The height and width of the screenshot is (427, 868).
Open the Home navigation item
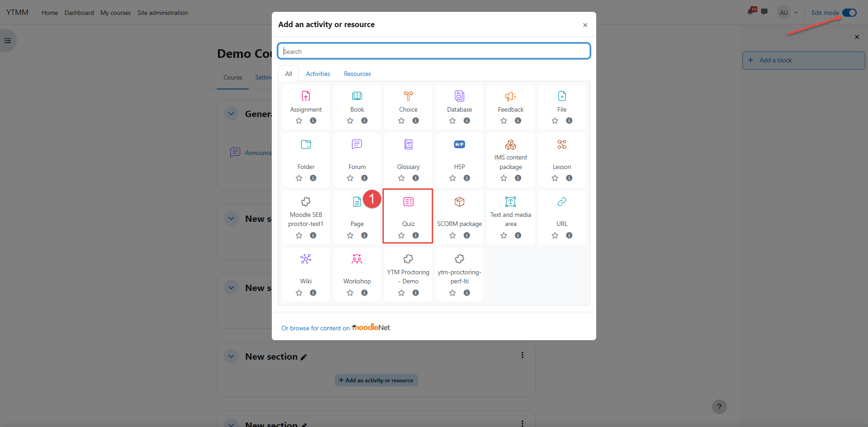coord(50,13)
